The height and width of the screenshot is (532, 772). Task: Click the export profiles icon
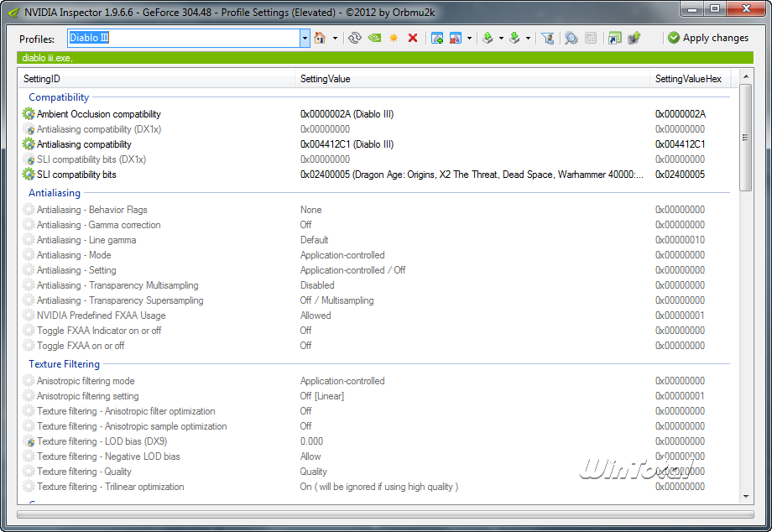coord(488,38)
